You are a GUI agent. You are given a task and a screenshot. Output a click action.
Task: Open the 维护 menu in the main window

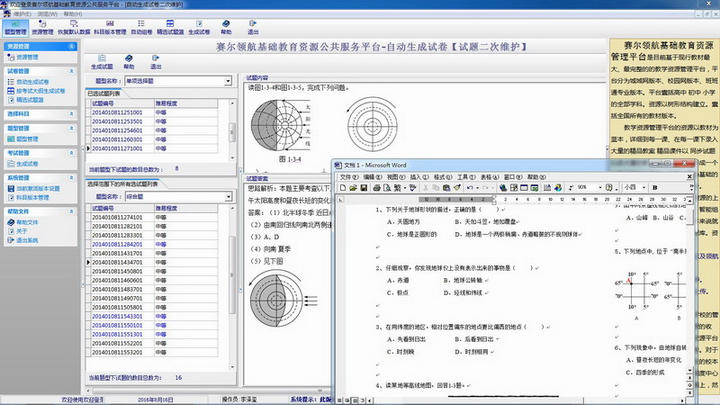click(x=23, y=14)
